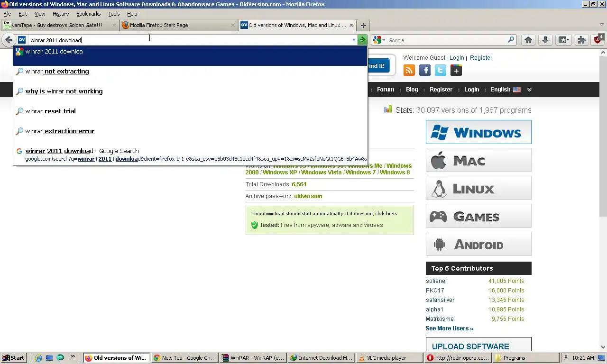Open Forum in the site navigation bar
Screen dimensions: 607x364
[x=386, y=90]
